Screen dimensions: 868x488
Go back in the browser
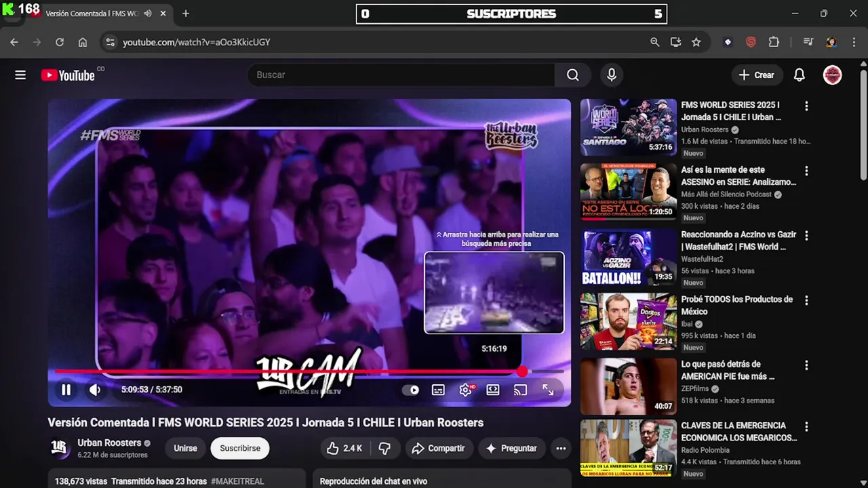click(x=14, y=42)
